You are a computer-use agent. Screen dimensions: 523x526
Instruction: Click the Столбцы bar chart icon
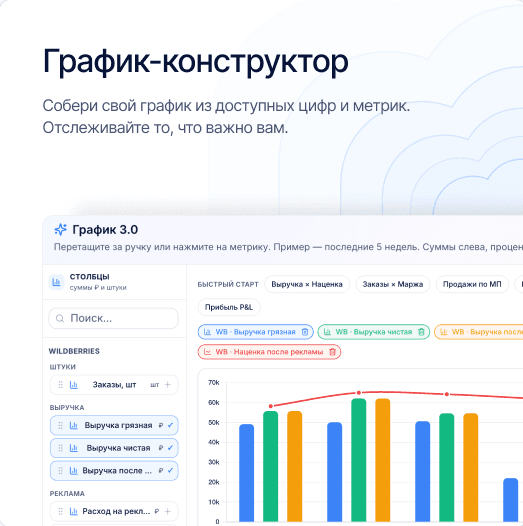tap(56, 282)
